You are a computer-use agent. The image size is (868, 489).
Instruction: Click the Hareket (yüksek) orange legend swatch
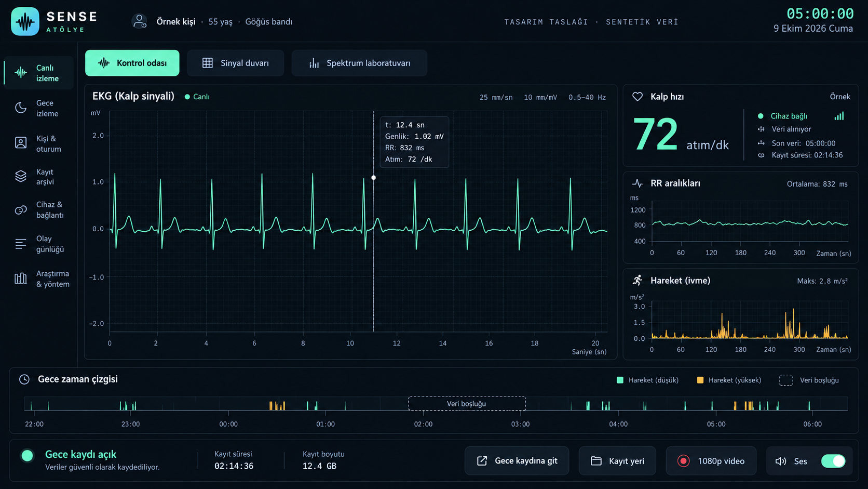point(700,380)
